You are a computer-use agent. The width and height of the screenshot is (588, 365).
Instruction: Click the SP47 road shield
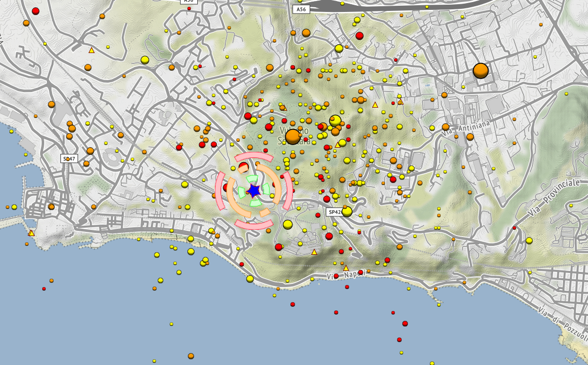[x=69, y=159]
